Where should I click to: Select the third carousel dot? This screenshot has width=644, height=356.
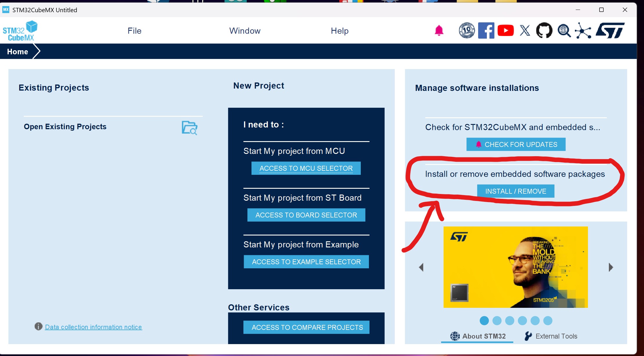[x=510, y=321]
